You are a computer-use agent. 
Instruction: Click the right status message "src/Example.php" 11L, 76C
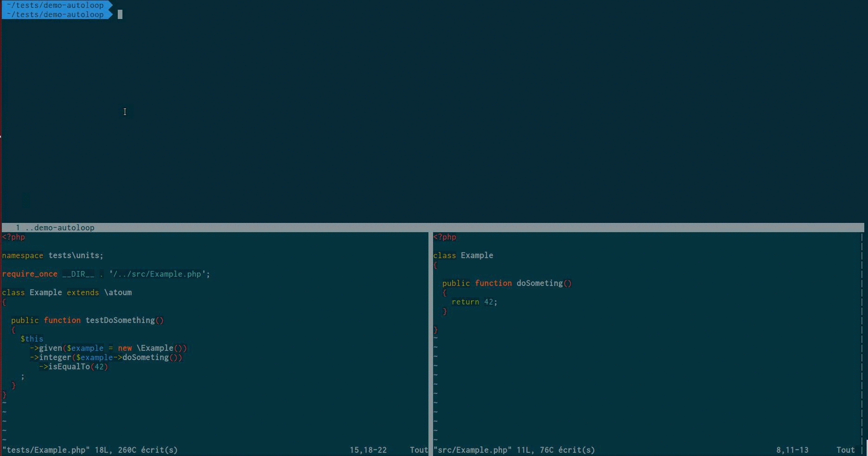514,450
